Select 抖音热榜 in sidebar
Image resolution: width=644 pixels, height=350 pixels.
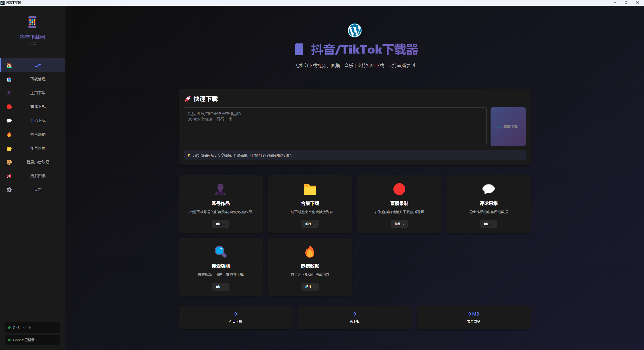click(x=33, y=134)
